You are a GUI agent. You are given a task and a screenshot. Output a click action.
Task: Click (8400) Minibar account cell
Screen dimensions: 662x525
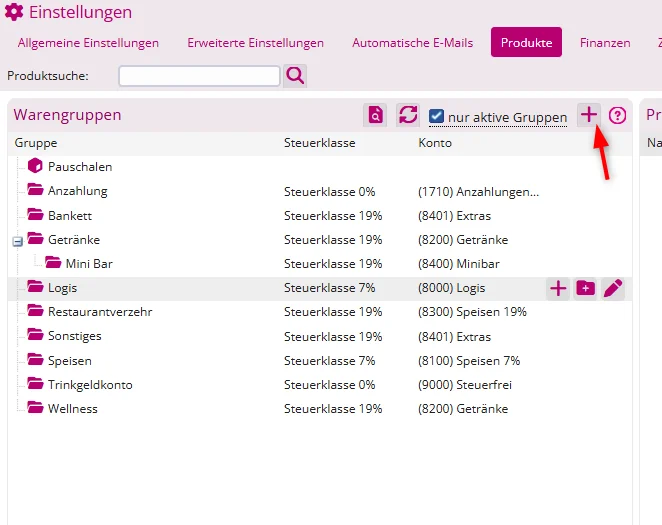tap(459, 264)
